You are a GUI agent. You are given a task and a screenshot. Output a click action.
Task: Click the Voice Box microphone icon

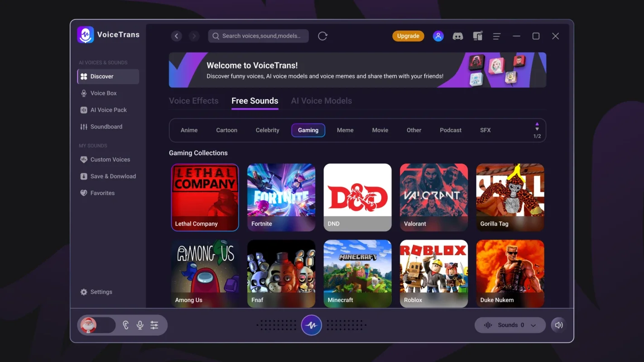[x=84, y=93]
